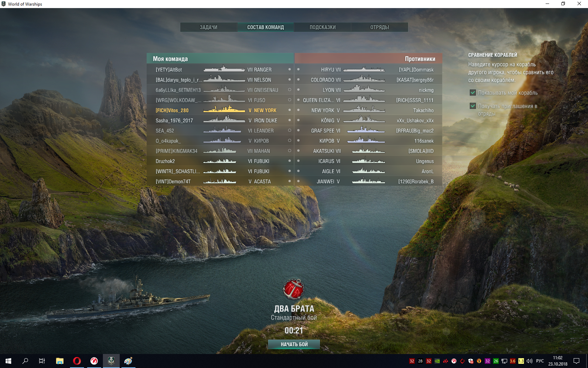Click the JIANWEI enemy ship silhouette
This screenshot has width=588, height=368.
[x=369, y=181]
